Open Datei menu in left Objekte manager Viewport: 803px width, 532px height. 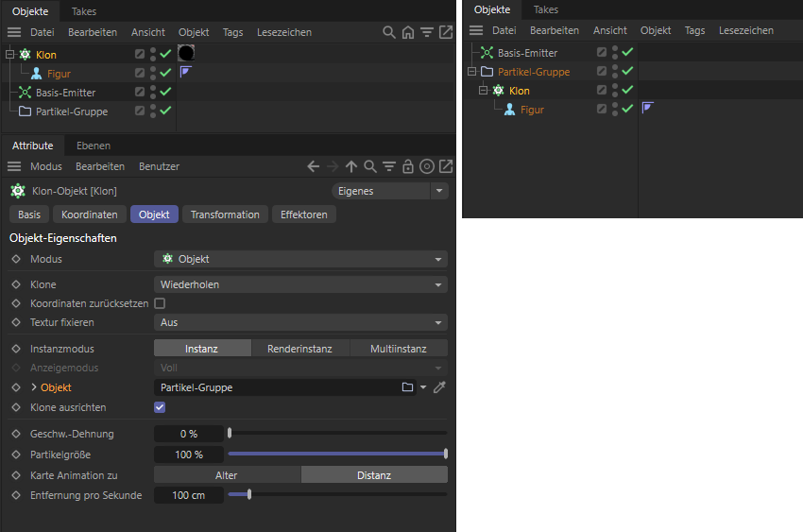coord(42,32)
